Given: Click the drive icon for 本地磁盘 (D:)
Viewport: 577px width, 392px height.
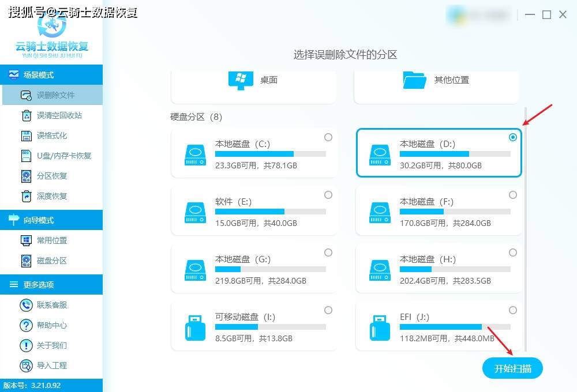Looking at the screenshot, I should (380, 155).
